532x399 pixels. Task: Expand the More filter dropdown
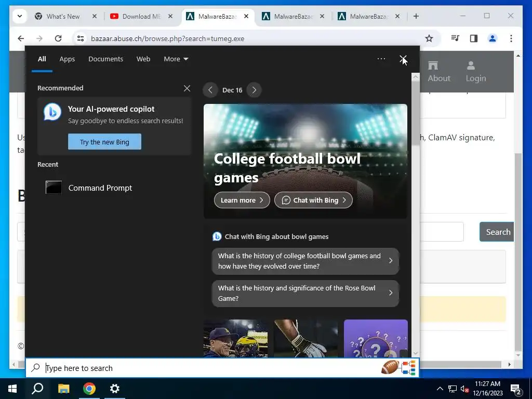[x=176, y=59]
